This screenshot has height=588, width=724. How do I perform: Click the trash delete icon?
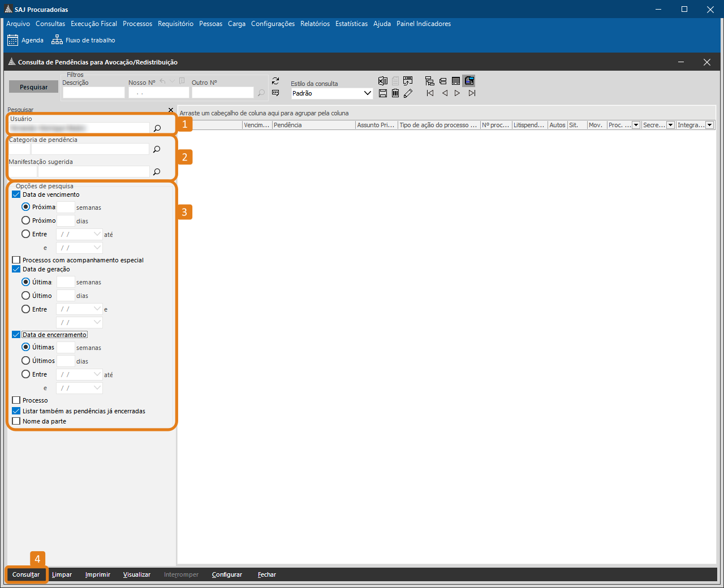click(x=395, y=93)
